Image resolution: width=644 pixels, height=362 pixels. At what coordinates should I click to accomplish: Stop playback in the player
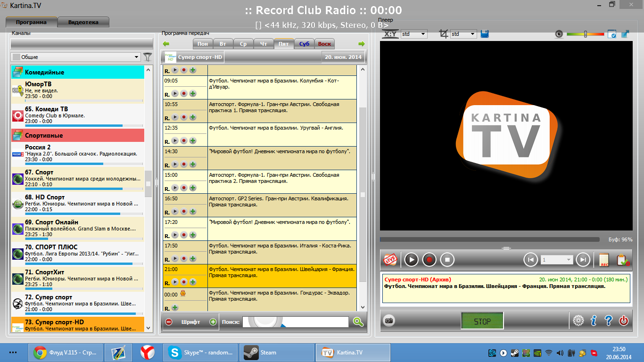coord(447,259)
